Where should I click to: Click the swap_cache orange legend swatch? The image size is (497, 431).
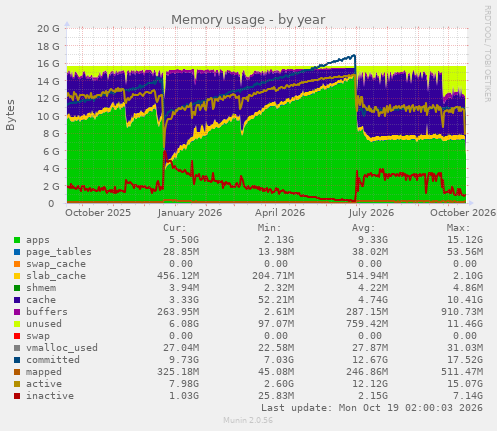point(17,264)
